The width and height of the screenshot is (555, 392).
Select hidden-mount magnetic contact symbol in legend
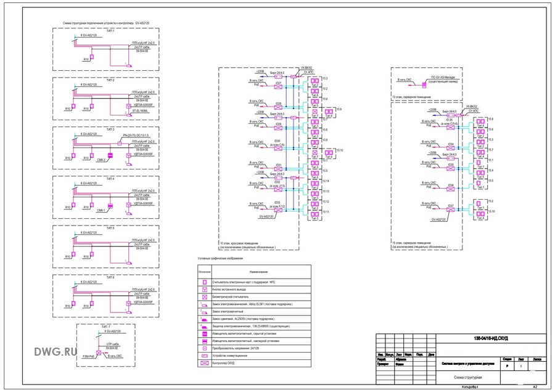204,333
